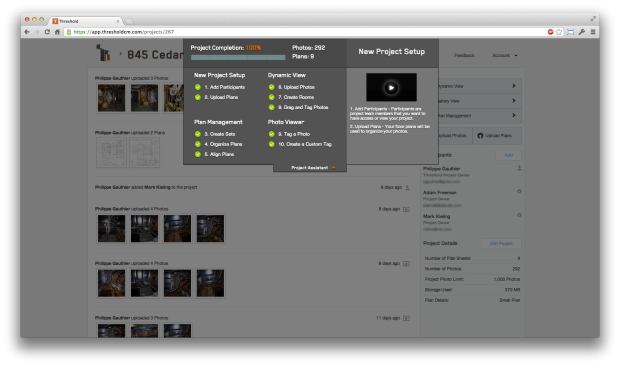The image size is (620, 366).
Task: Click the 'Storage Used' detail row
Action: [472, 290]
